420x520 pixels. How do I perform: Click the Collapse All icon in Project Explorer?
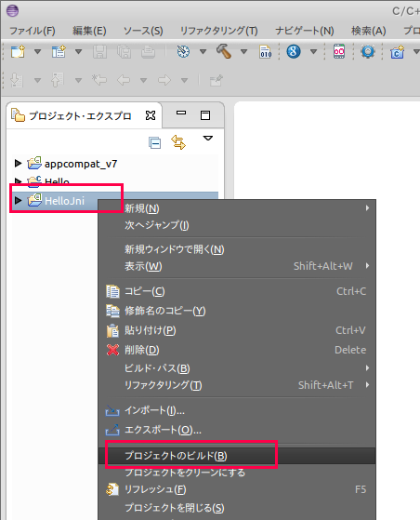154,142
